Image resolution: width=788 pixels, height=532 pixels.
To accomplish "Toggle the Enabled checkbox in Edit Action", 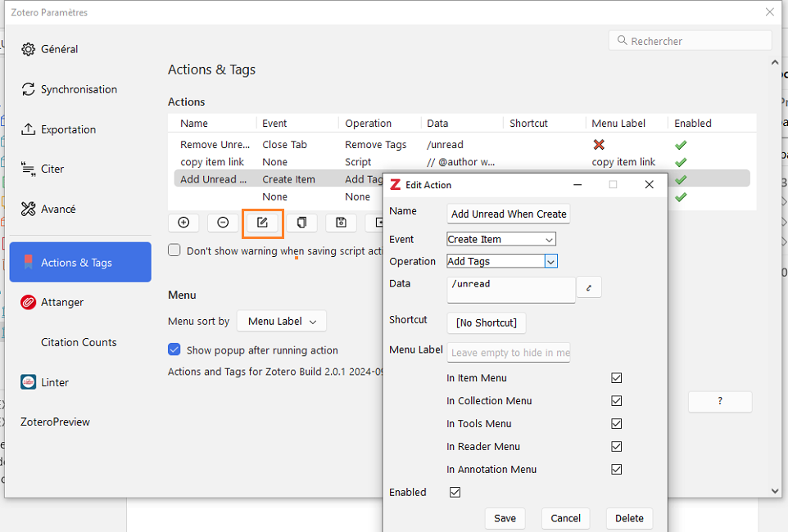I will [455, 493].
